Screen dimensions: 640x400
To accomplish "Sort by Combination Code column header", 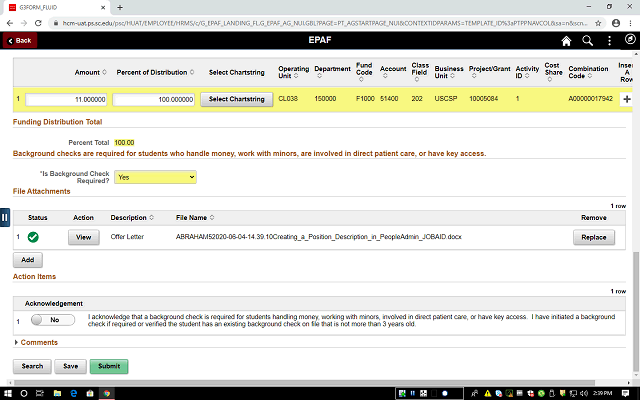I will point(588,72).
